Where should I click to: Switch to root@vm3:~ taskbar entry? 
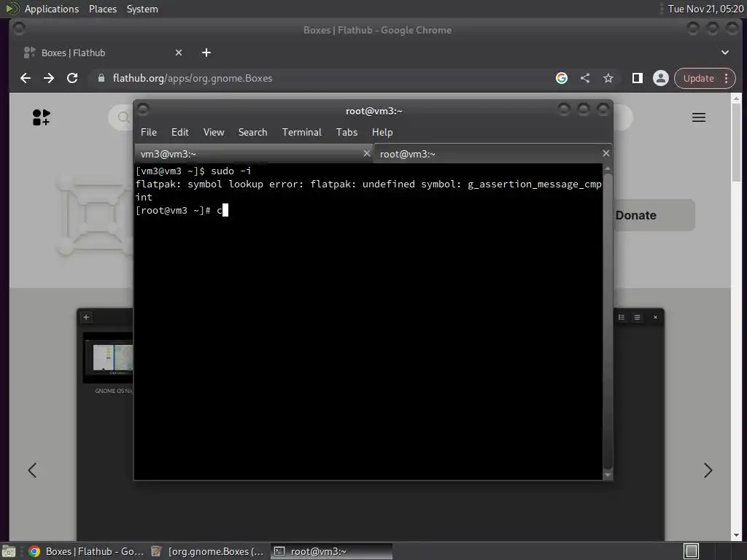point(332,551)
